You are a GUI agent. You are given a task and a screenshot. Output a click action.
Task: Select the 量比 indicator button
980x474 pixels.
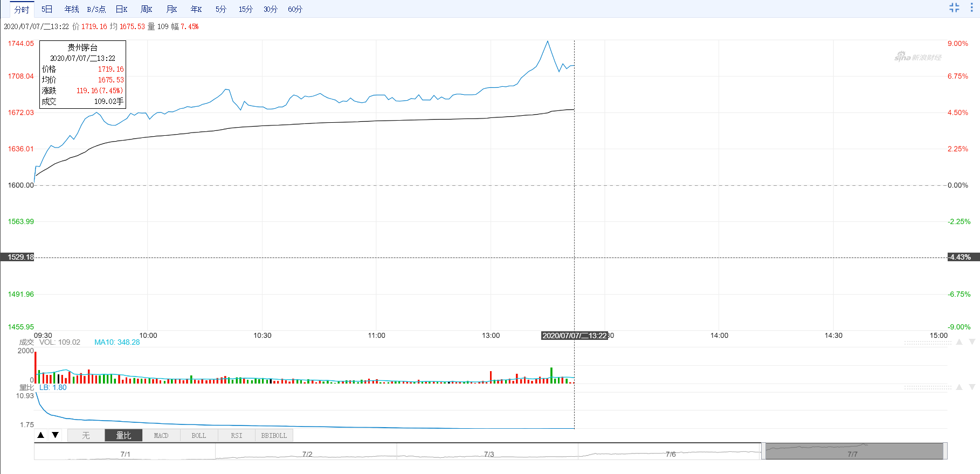coord(123,435)
